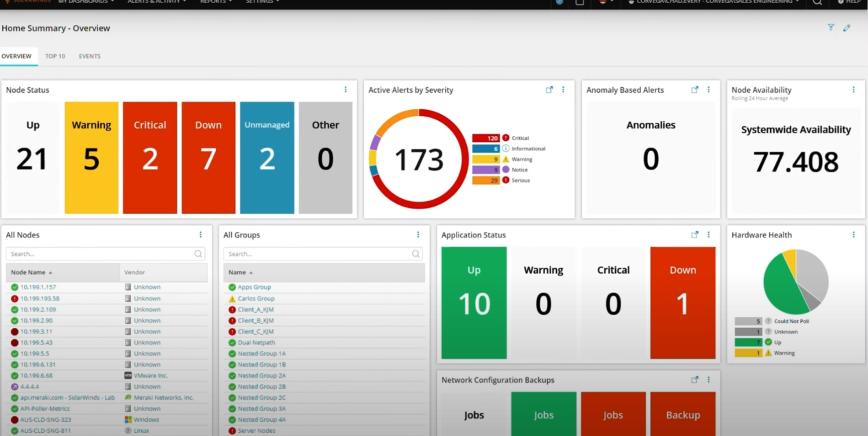The width and height of the screenshot is (868, 436).
Task: Sort All Nodes by the Node Name column
Action: point(28,272)
